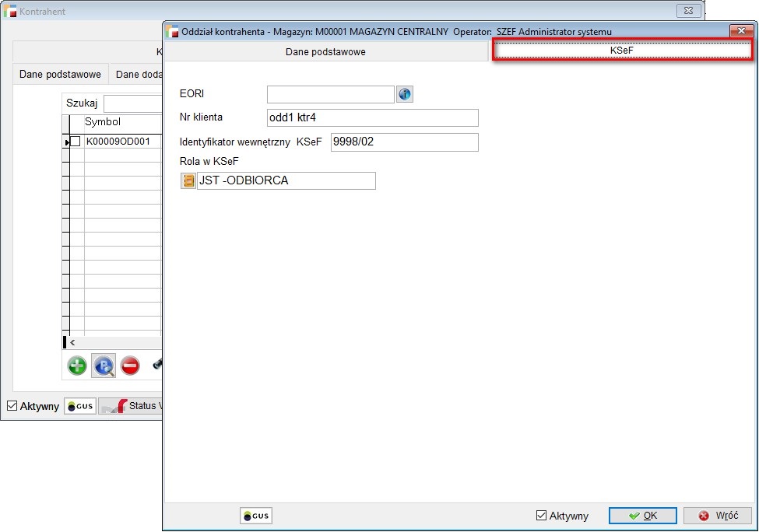Open the Dane podstawowe tab in dialog

[x=326, y=51]
